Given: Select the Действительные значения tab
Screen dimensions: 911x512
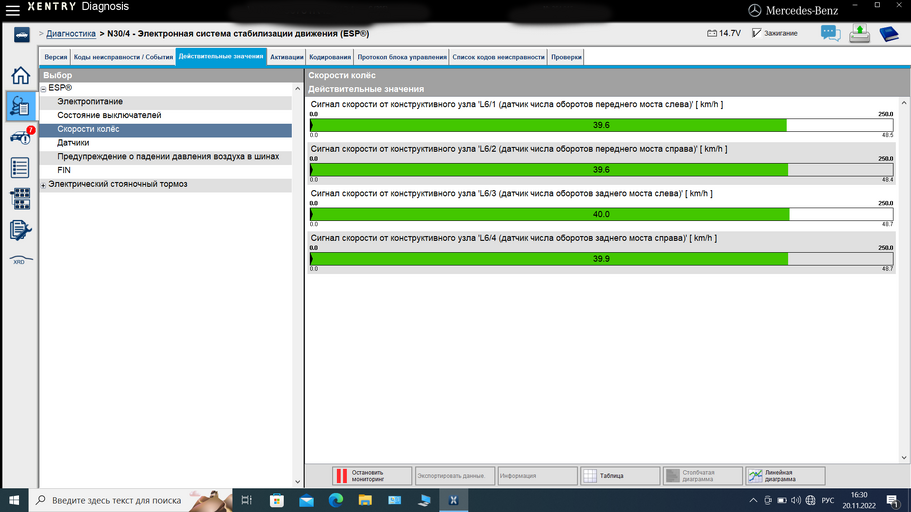Looking at the screenshot, I should 221,56.
